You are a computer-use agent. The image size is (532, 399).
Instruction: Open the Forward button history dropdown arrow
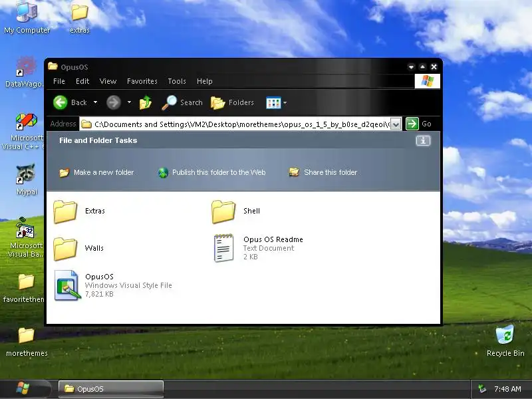coord(129,102)
